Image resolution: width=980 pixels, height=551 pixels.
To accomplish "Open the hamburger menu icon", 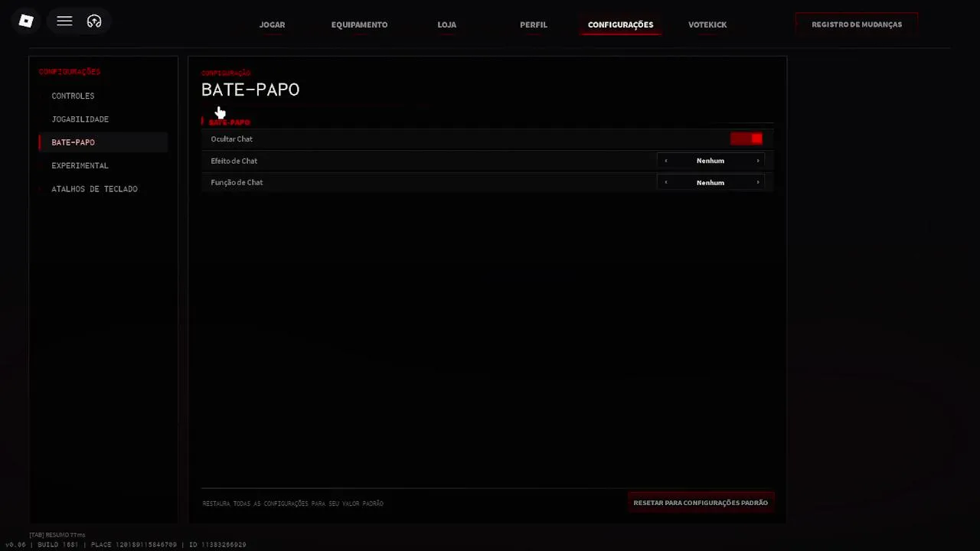I will 64,21.
